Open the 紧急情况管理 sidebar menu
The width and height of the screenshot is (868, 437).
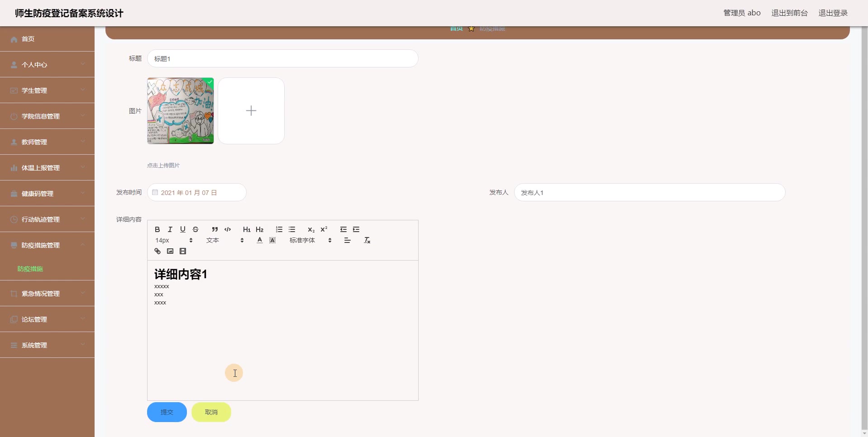coord(47,294)
